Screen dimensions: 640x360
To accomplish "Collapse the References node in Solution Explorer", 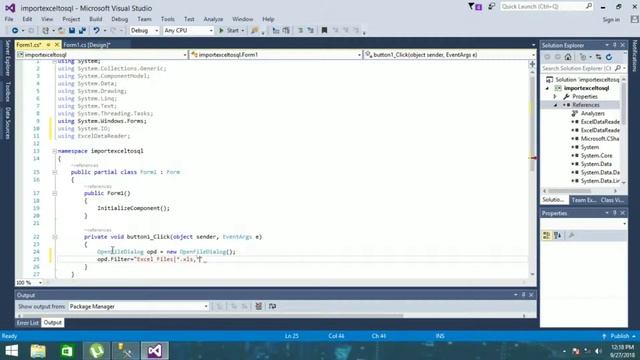I will pyautogui.click(x=555, y=105).
